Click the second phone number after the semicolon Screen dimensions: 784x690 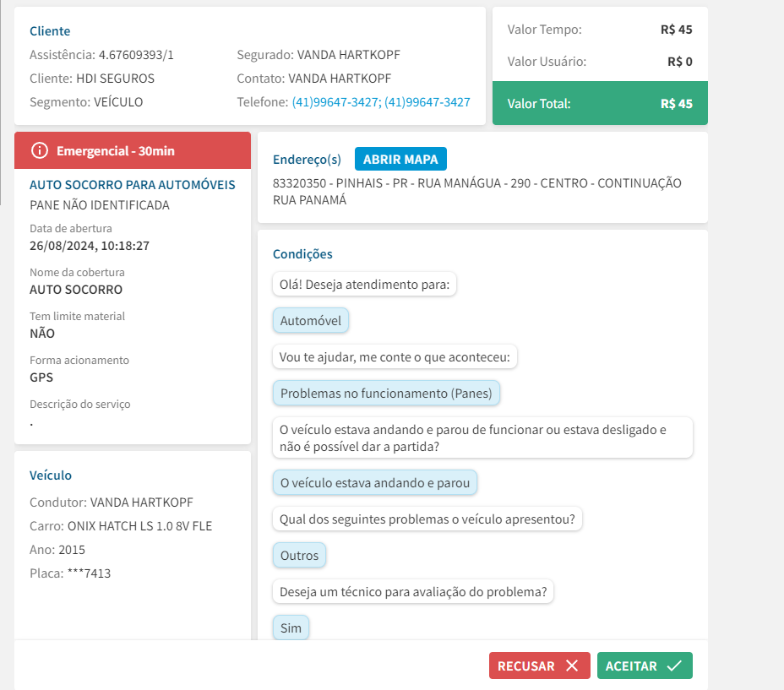point(427,102)
